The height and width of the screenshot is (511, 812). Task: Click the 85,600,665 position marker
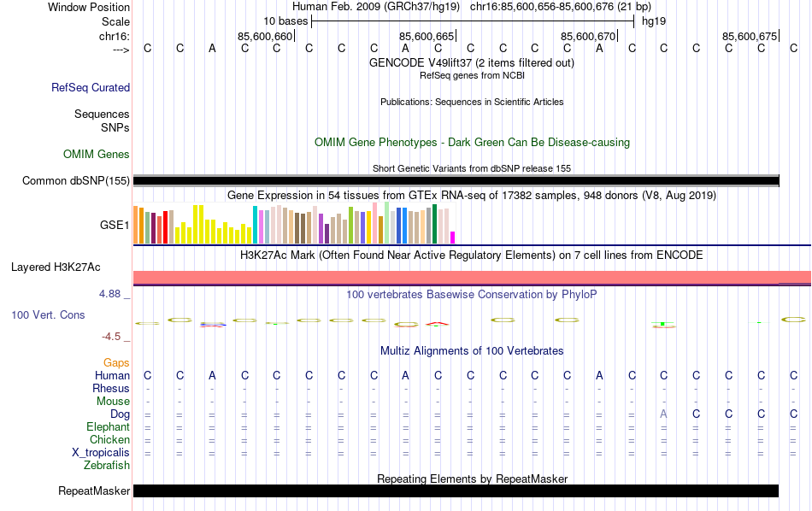tap(427, 36)
